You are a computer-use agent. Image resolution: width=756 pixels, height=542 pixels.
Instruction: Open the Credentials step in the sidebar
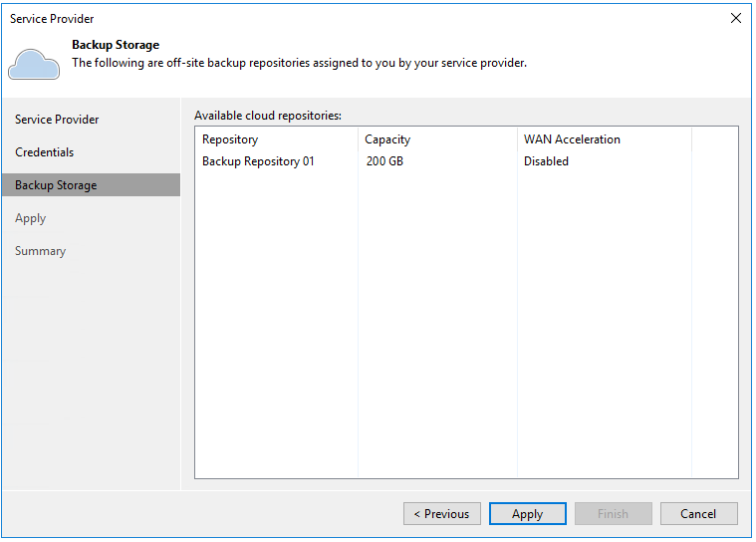point(45,152)
